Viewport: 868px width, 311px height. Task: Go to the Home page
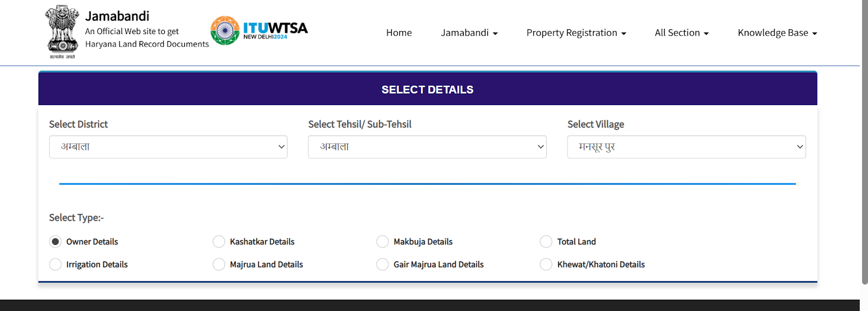[x=399, y=33]
